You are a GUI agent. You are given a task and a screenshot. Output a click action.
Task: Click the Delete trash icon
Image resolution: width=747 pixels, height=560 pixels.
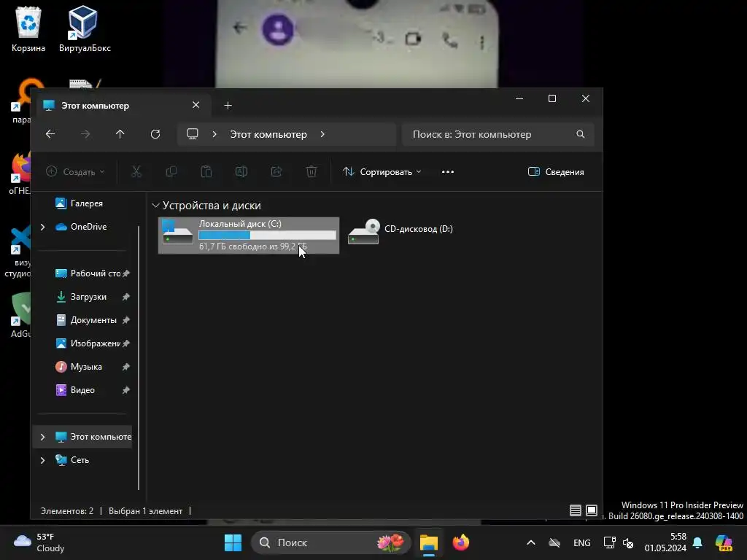point(311,172)
